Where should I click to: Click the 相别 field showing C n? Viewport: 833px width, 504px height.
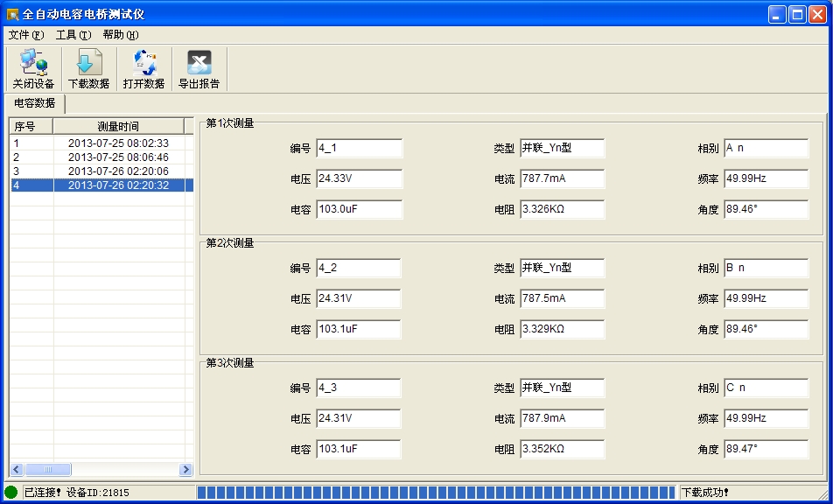766,388
